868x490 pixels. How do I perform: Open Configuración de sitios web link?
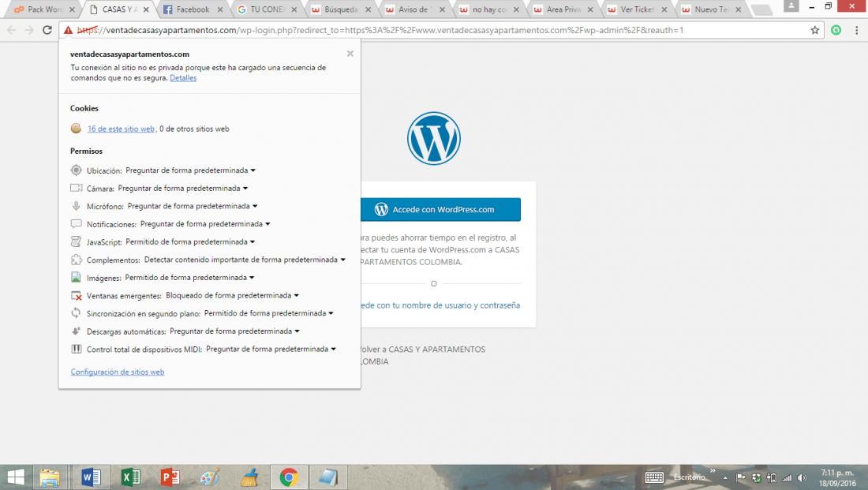tap(118, 372)
